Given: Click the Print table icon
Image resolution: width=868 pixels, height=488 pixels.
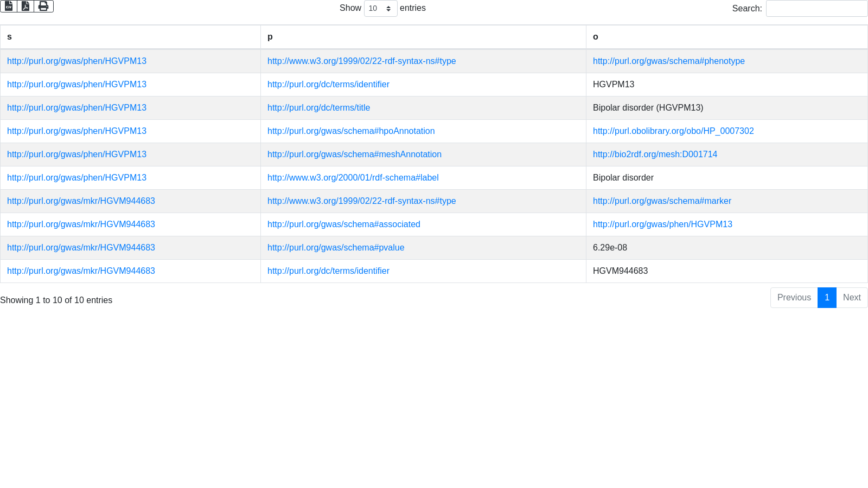Looking at the screenshot, I should (43, 6).
